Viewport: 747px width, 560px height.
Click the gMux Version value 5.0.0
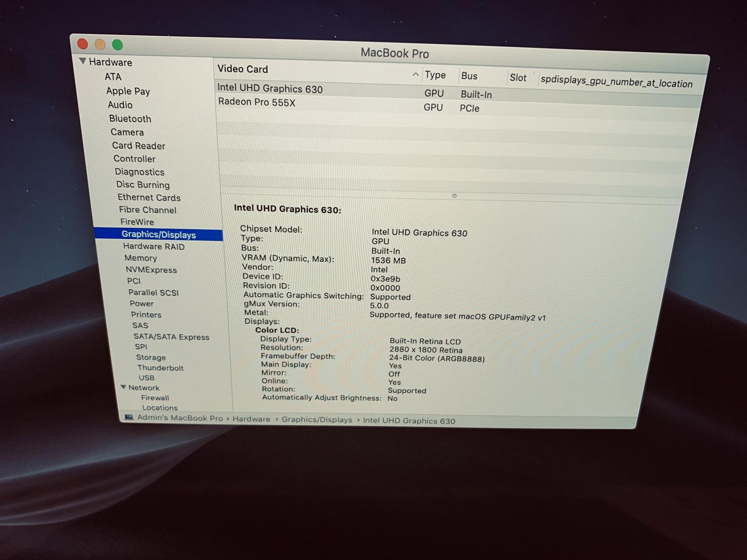379,306
